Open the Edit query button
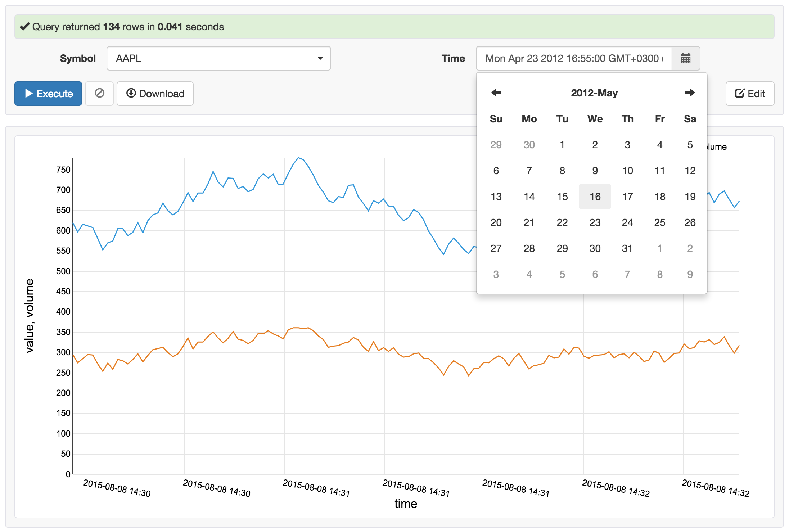 click(x=750, y=94)
